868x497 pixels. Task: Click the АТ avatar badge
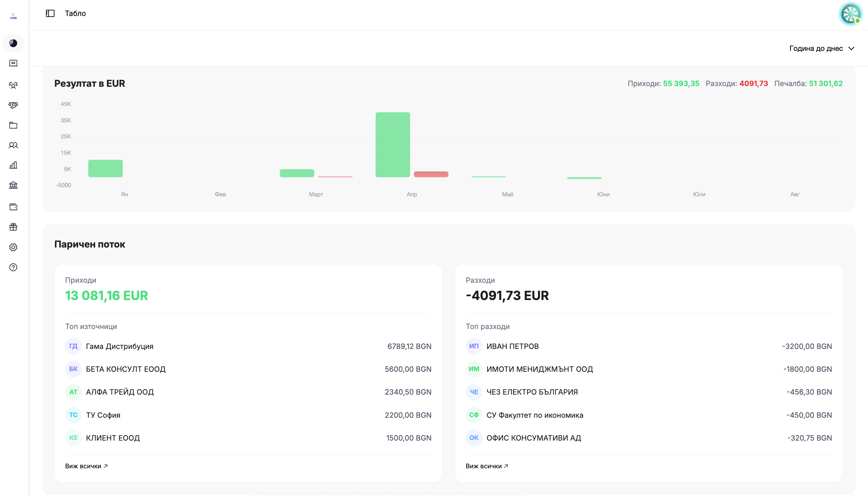tap(73, 392)
